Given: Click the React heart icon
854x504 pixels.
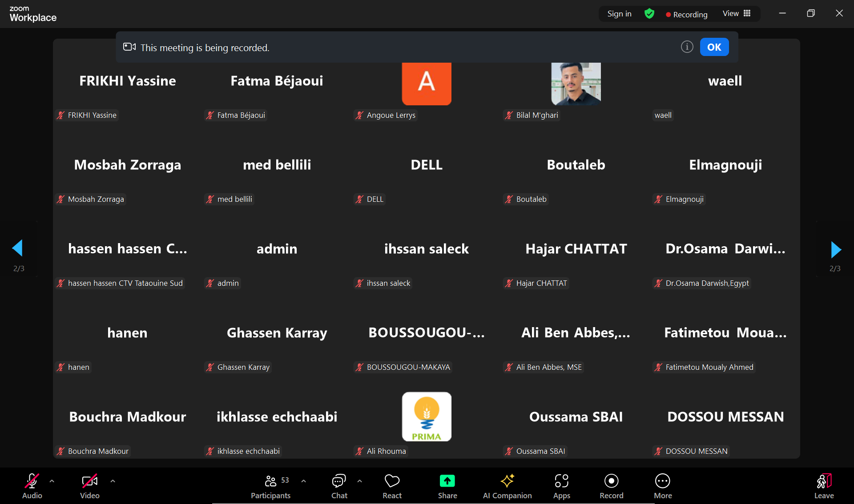Looking at the screenshot, I should pos(392,481).
